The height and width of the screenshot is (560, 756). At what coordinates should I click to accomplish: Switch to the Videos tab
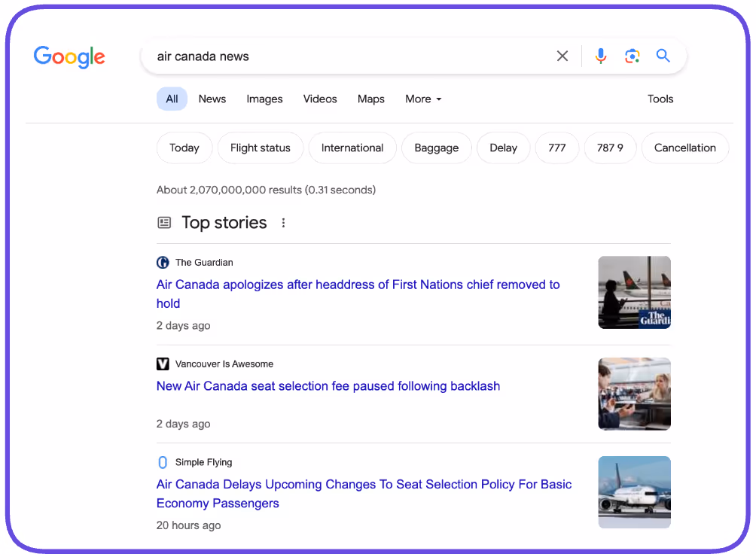pos(320,99)
